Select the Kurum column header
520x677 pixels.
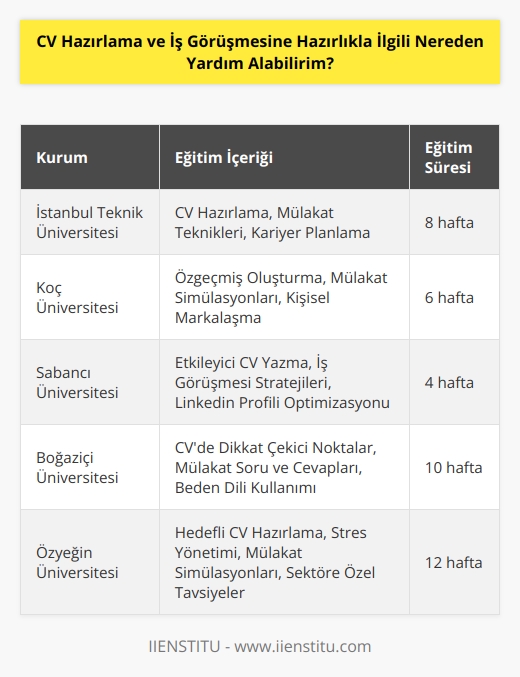(90, 157)
